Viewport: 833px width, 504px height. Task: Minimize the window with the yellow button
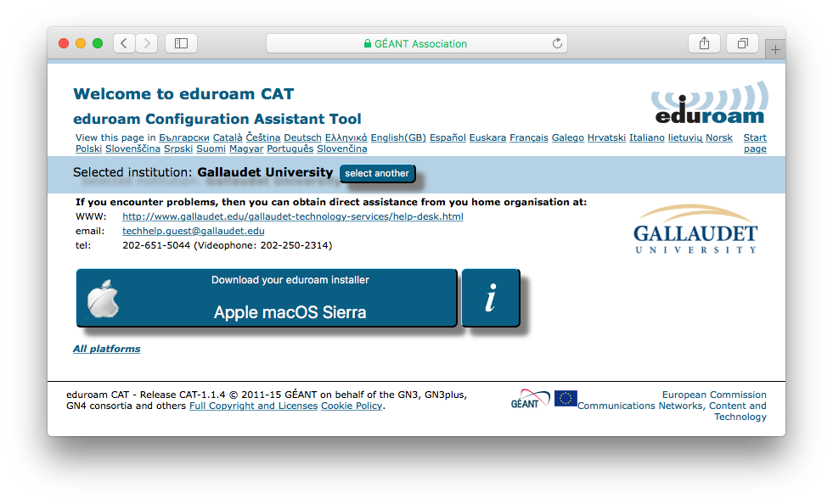(x=81, y=43)
